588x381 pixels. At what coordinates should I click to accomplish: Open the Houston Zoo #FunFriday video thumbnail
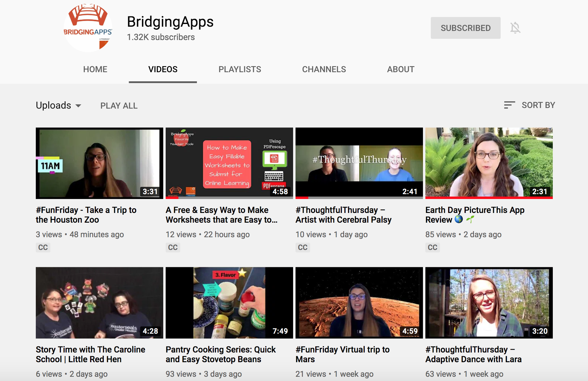point(100,163)
